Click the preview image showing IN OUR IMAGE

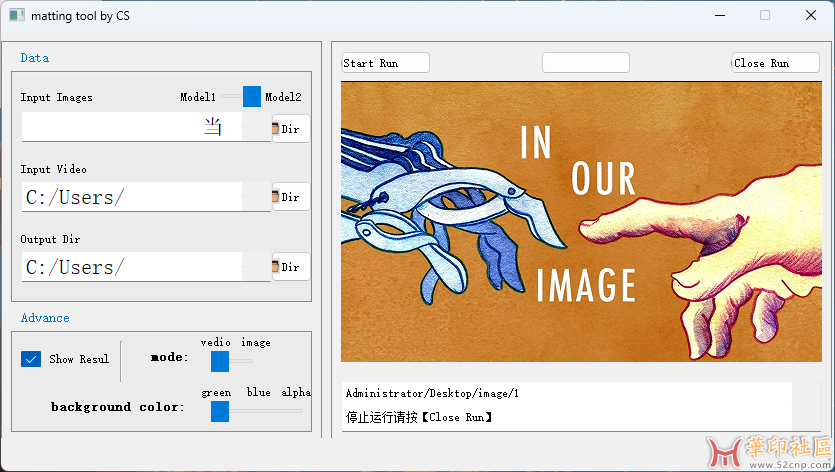(580, 221)
